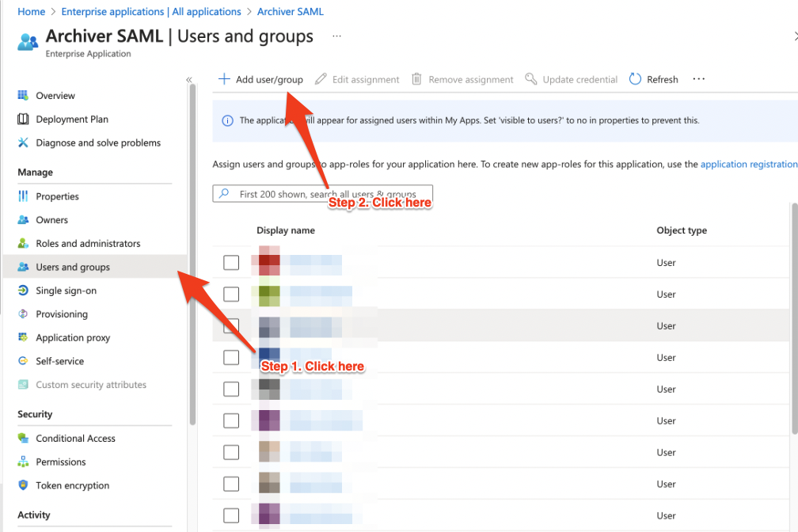Click the trash icon for Remove assignment
This screenshot has height=532, width=798.
416,79
